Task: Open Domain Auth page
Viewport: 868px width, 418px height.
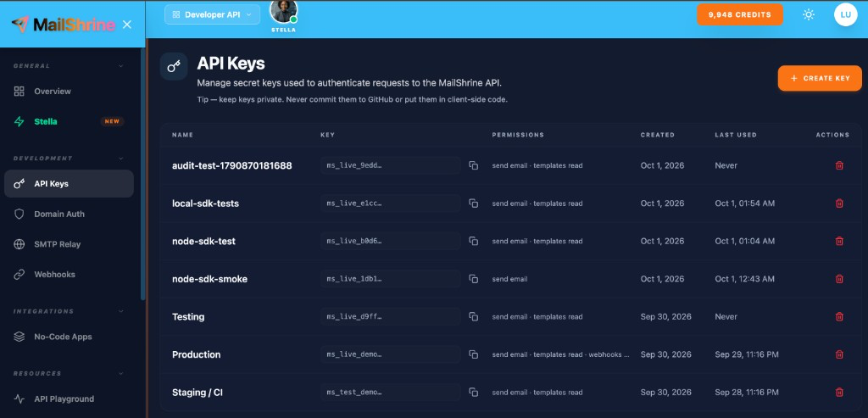Action: pos(69,215)
